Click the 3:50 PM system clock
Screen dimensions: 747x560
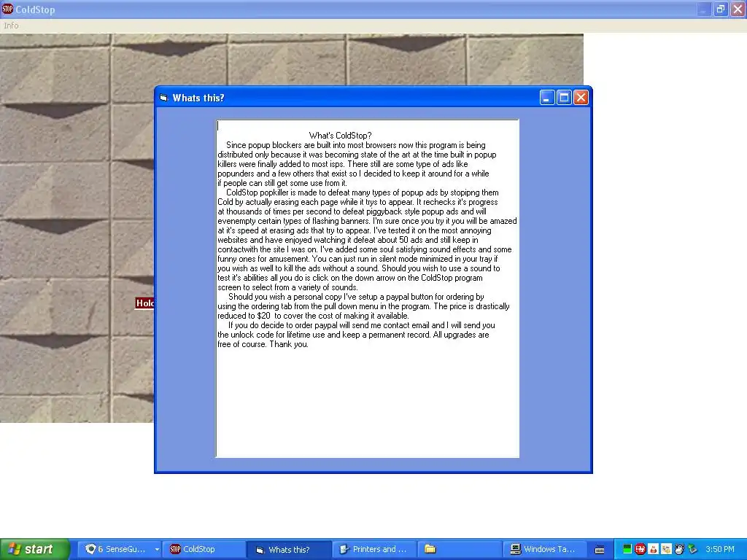tap(720, 549)
